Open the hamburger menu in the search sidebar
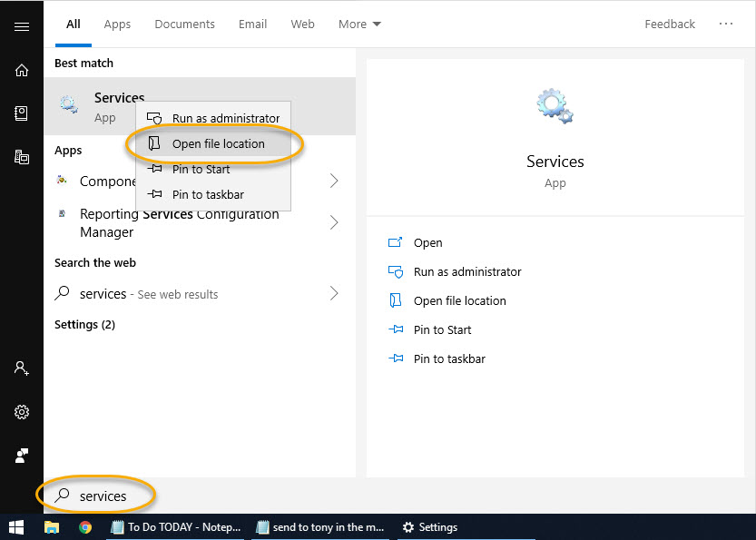The height and width of the screenshot is (540, 756). click(x=22, y=26)
